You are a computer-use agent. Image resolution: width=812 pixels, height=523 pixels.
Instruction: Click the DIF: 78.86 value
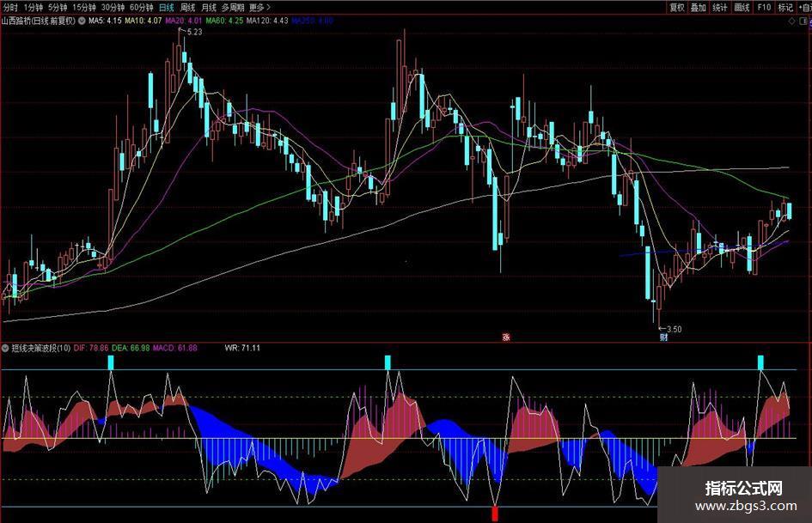(x=91, y=348)
